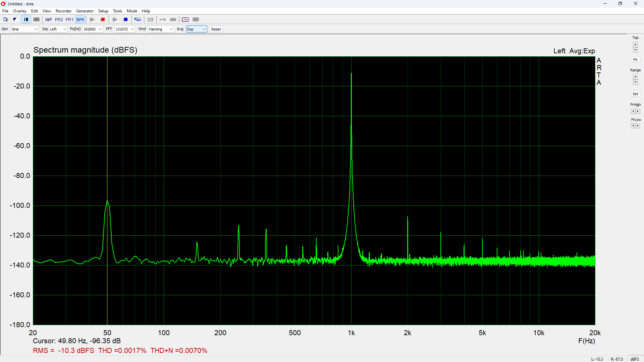Open the Gen signal type dropdown
The width and height of the screenshot is (644, 362).
point(24,29)
